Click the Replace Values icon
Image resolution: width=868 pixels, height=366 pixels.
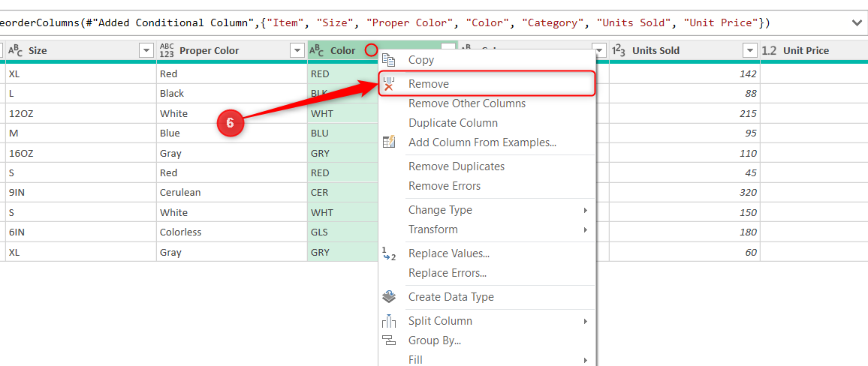coord(389,253)
